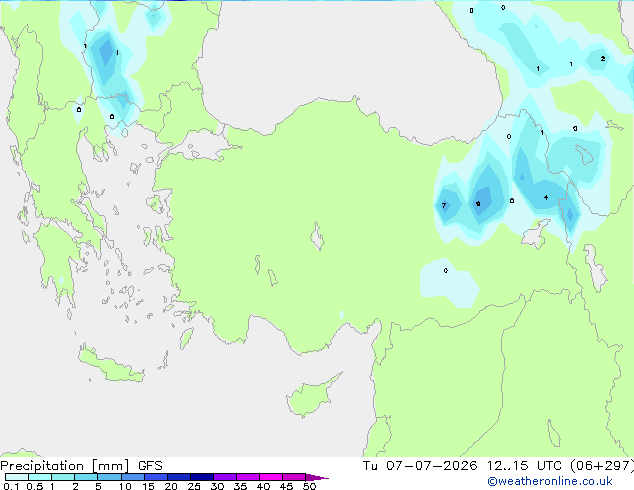Click the 0.5–1 mm legend color box

pos(40,477)
